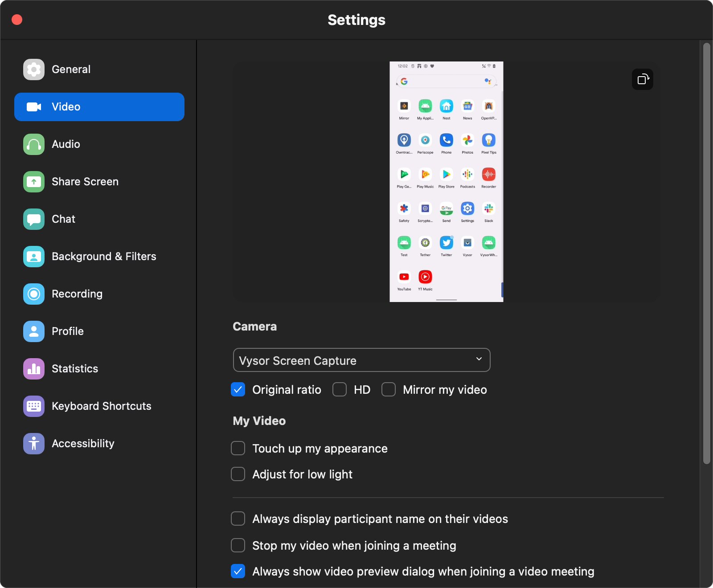Open the Statistics tab label

click(75, 369)
